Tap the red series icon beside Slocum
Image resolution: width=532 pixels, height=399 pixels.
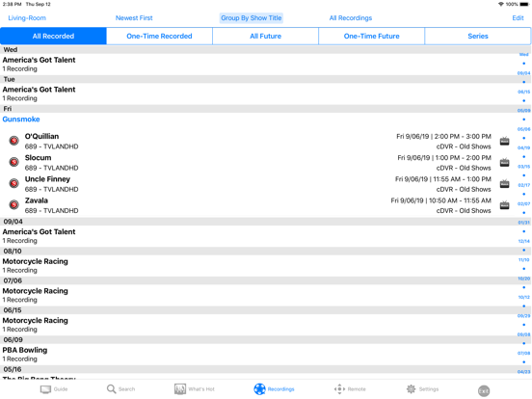tap(13, 162)
